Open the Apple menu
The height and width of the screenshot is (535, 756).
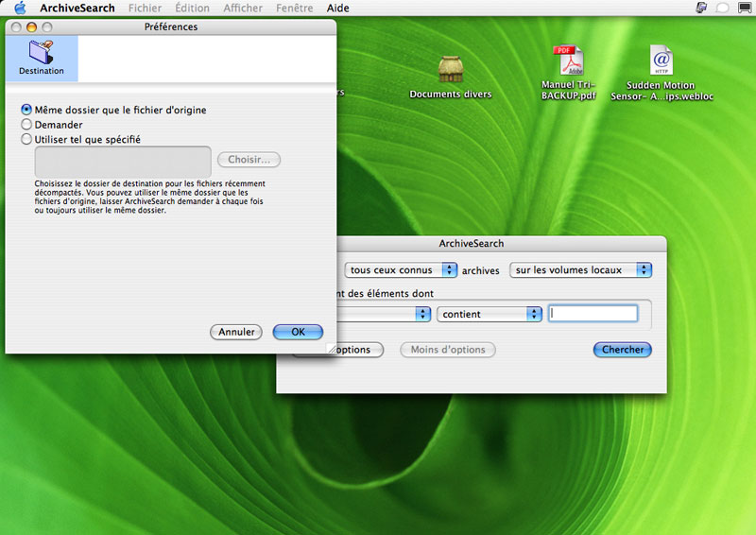click(20, 8)
